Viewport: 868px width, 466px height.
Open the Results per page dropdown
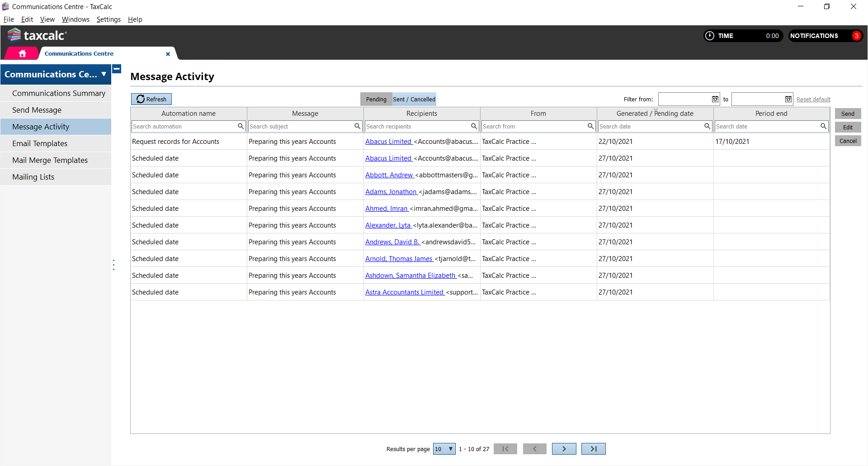pyautogui.click(x=444, y=449)
